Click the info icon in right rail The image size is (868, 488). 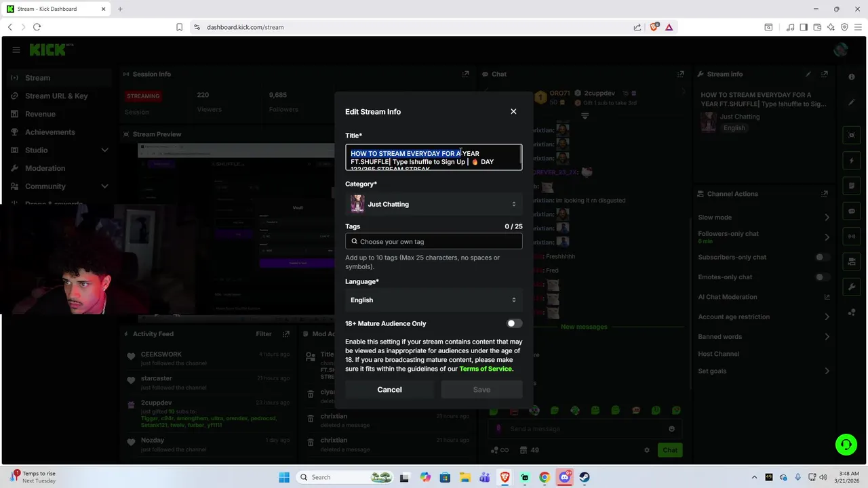pyautogui.click(x=852, y=77)
